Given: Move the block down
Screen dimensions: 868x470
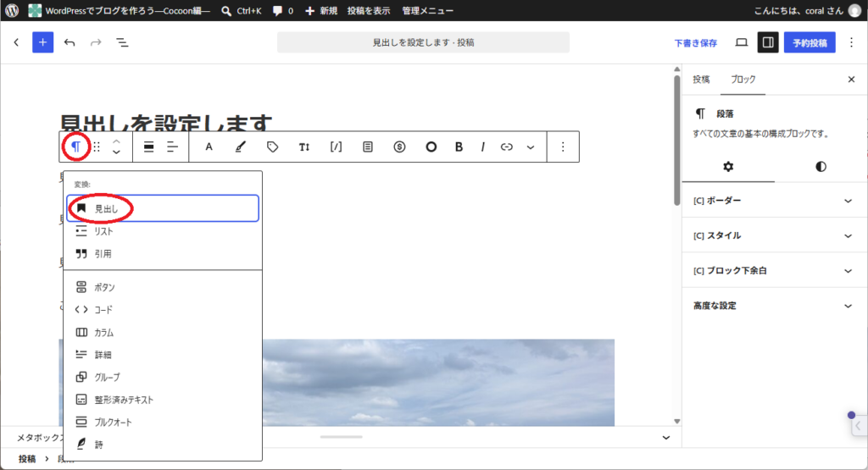Looking at the screenshot, I should click(x=116, y=152).
